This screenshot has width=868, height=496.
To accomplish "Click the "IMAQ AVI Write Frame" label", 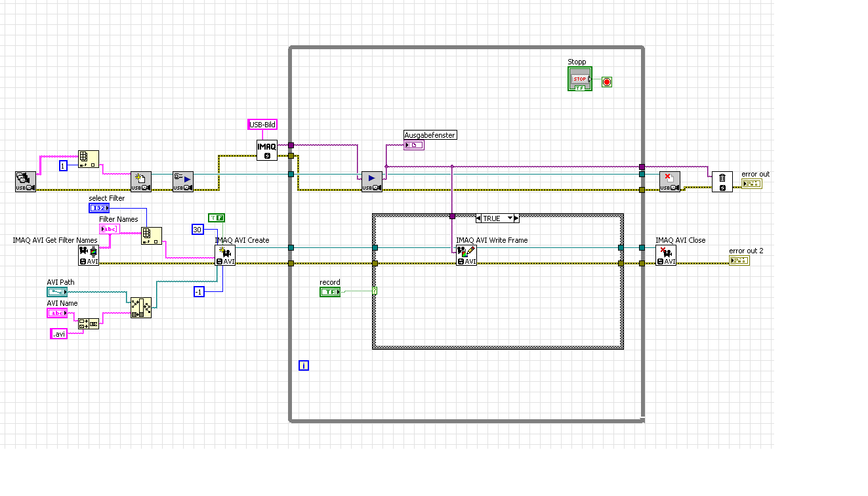I will point(492,240).
